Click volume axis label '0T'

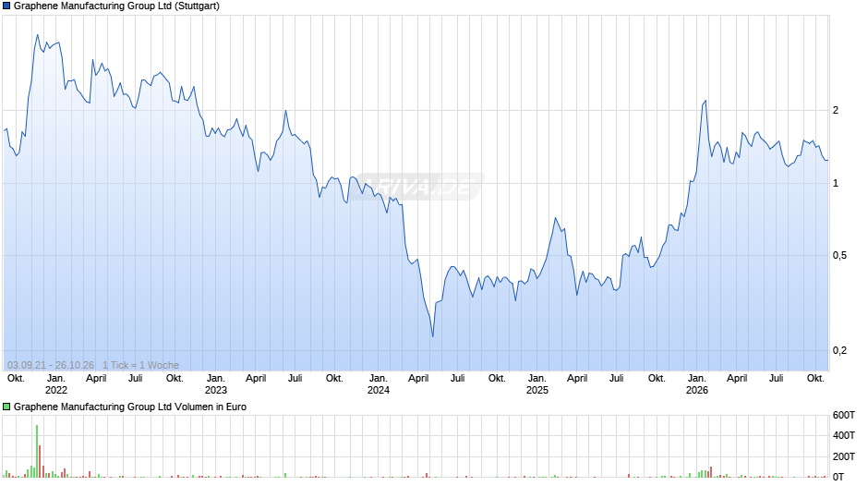(x=838, y=477)
